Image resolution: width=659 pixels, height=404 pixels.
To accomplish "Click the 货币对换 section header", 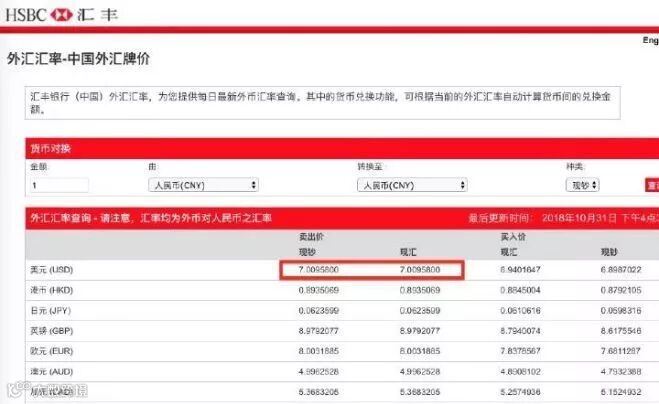I will [x=50, y=148].
